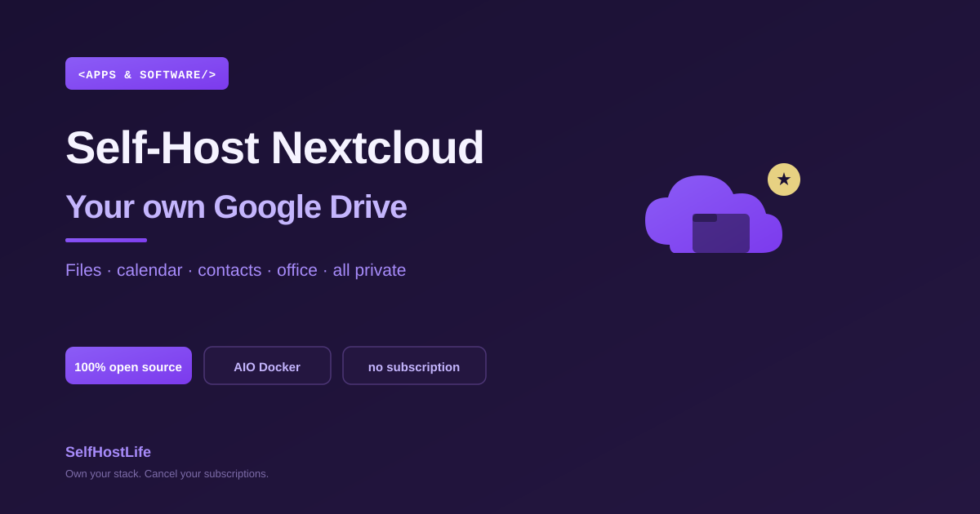Click the Self-Host Nextcloud headline
The height and width of the screenshot is (514, 980).
pyautogui.click(x=274, y=148)
